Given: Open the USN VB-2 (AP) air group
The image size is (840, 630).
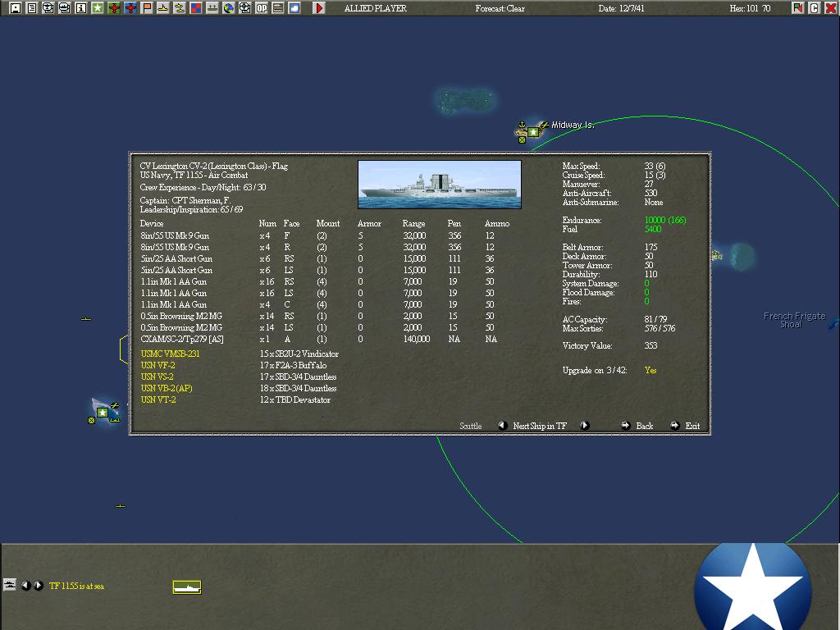Looking at the screenshot, I should (x=167, y=388).
